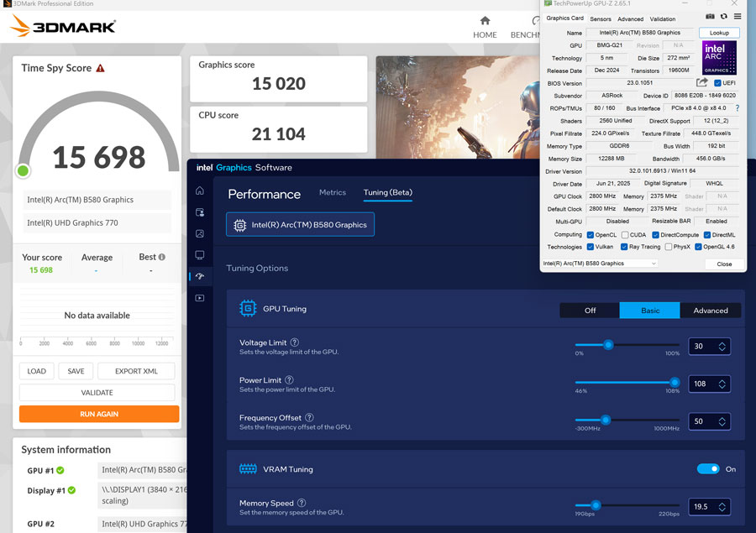Open the GPU selector dropdown in GPU-Z
Image resolution: width=756 pixels, height=533 pixels.
[600, 263]
